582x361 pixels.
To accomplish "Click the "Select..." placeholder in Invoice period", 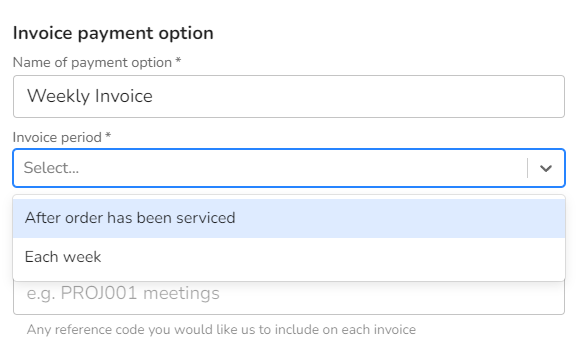I will [x=51, y=168].
